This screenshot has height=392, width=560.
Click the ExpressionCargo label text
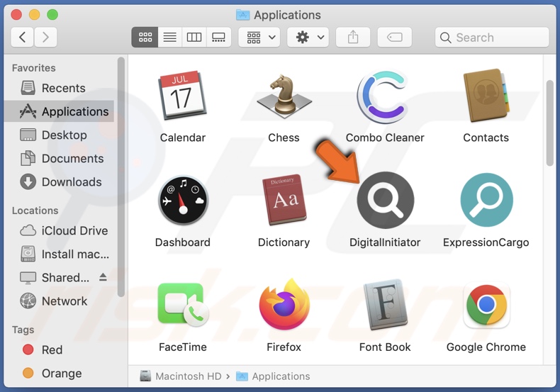click(x=486, y=242)
